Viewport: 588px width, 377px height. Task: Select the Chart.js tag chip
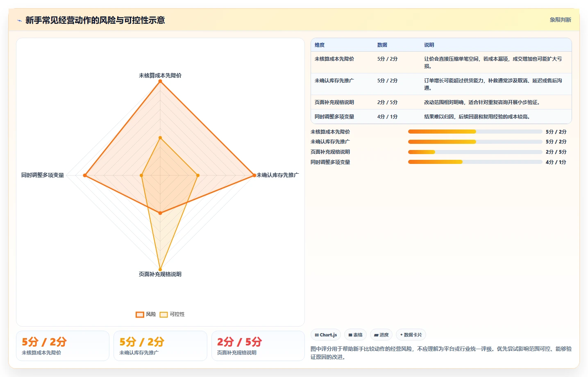(x=326, y=335)
